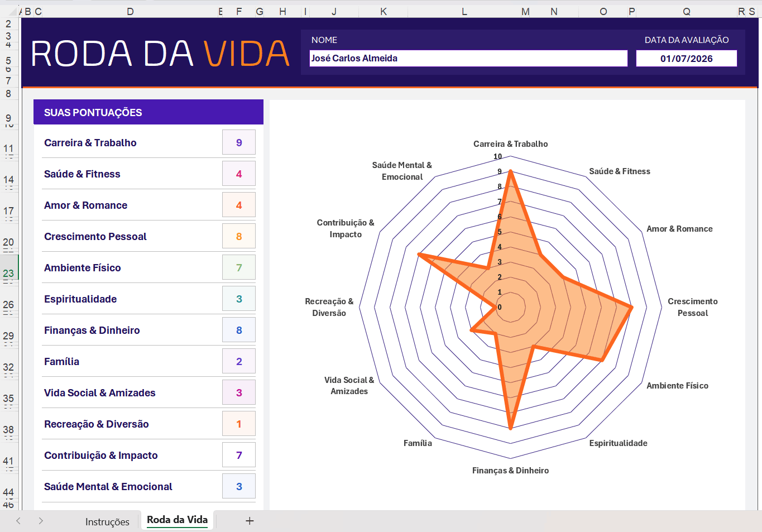
Task: Select Amor & Romance score cell
Action: coord(239,205)
